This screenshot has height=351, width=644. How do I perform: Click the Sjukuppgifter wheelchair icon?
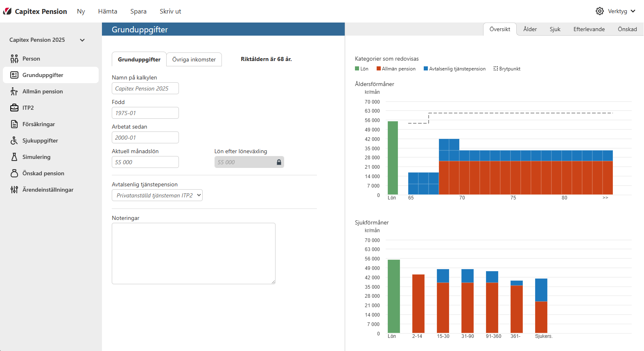click(x=14, y=140)
